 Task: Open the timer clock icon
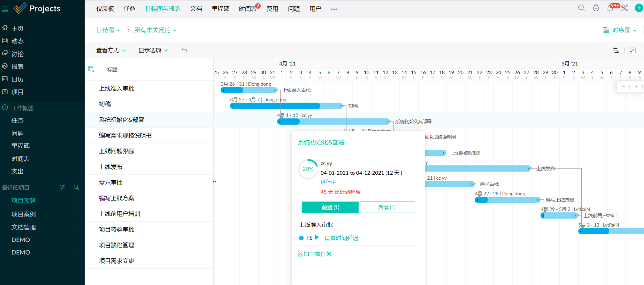pos(596,8)
